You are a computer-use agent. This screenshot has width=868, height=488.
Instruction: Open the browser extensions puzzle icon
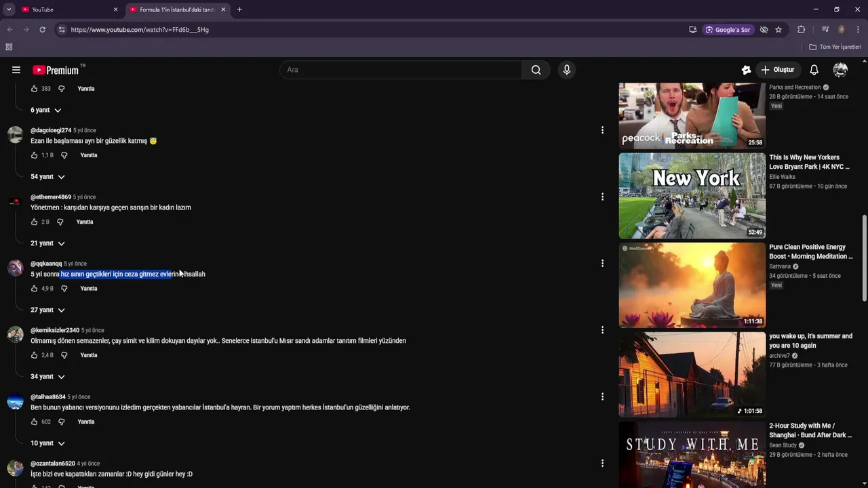[x=801, y=30]
